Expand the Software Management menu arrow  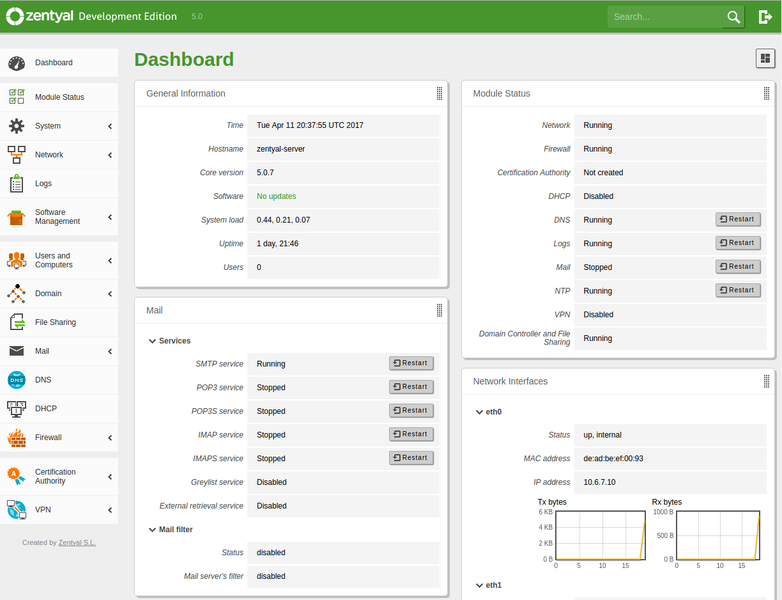coord(110,217)
